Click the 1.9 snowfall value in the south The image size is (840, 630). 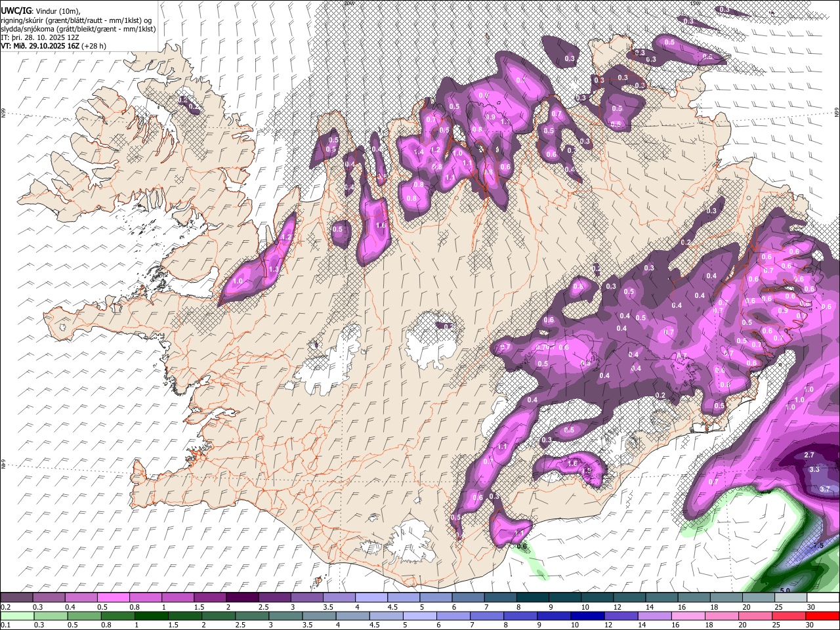pos(587,471)
